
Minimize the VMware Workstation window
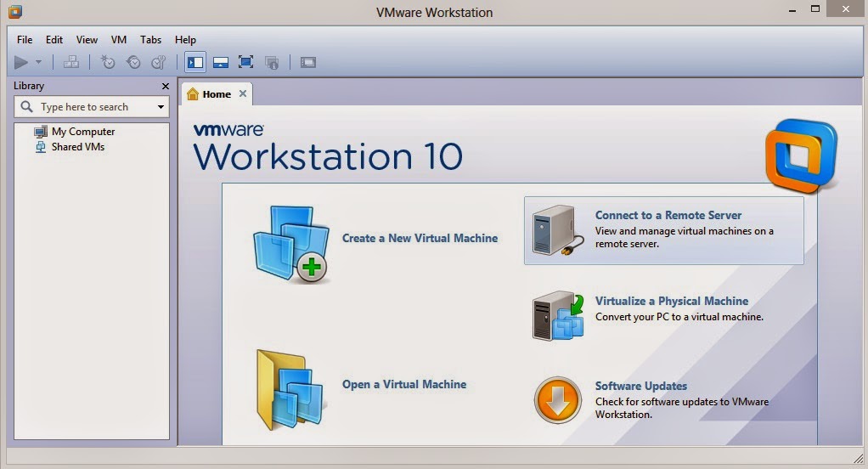click(792, 9)
